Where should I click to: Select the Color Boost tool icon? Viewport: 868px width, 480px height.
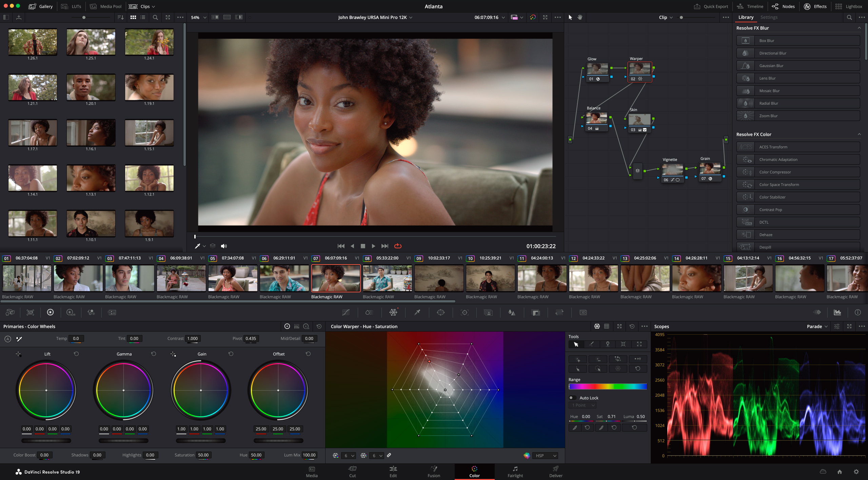45,455
